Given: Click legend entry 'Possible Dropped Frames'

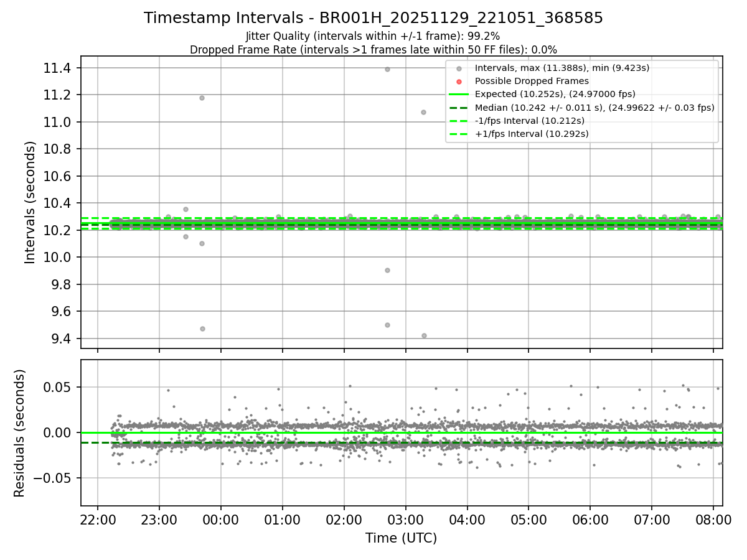Looking at the screenshot, I should (x=532, y=81).
